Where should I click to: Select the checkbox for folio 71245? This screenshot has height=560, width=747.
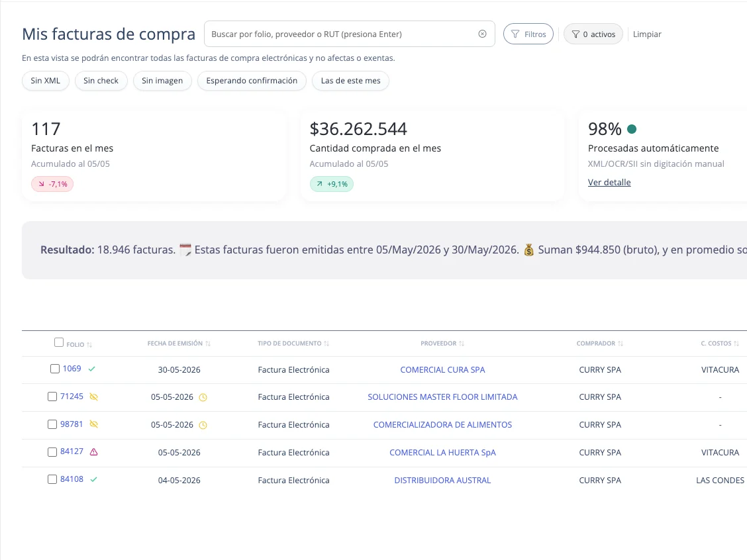click(x=52, y=397)
